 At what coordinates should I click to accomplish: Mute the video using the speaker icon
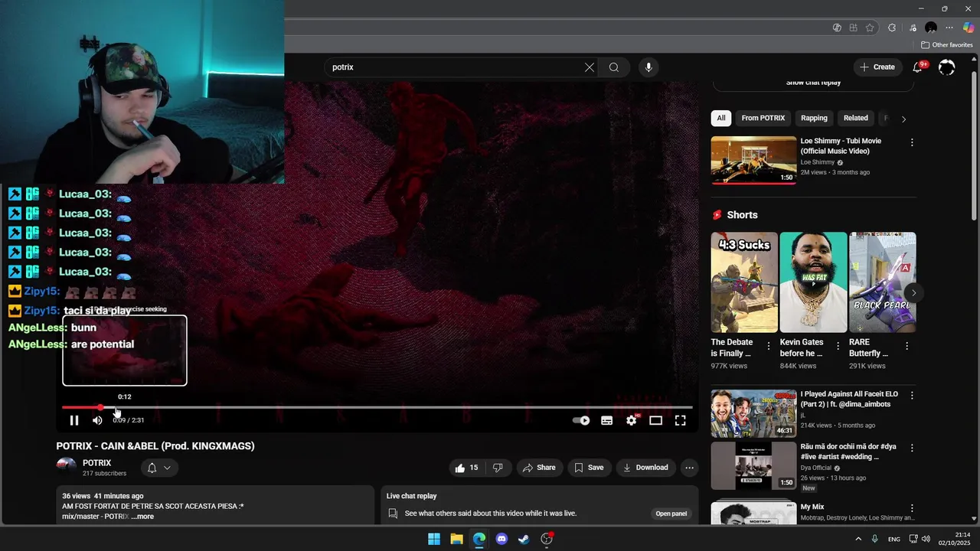point(97,420)
